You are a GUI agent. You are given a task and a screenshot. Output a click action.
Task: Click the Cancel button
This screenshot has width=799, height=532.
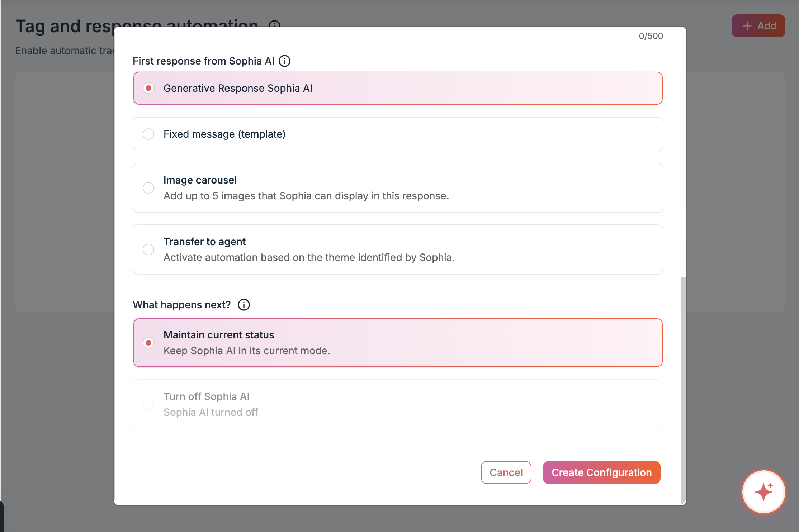click(x=506, y=472)
